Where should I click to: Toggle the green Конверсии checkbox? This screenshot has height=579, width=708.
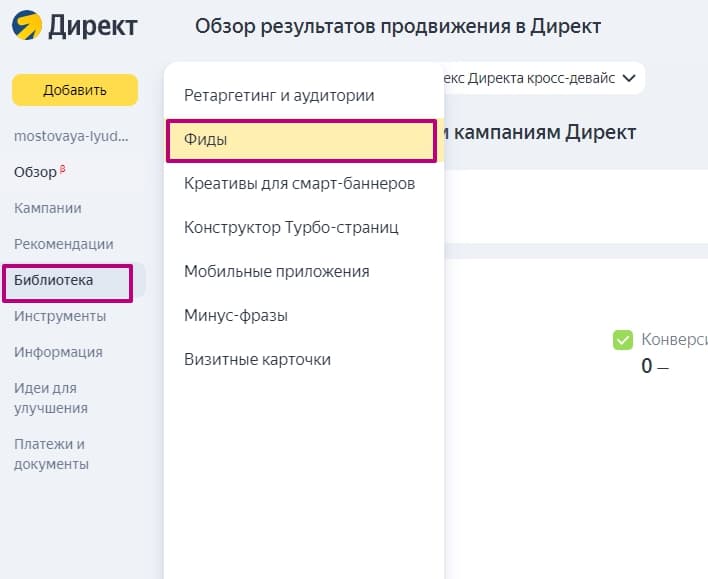tap(623, 340)
